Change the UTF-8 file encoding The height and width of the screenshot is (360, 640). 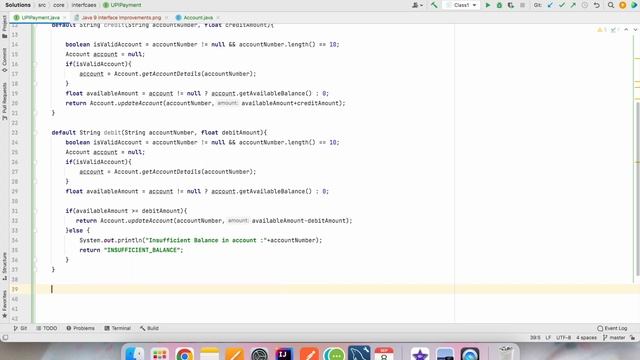tap(564, 338)
